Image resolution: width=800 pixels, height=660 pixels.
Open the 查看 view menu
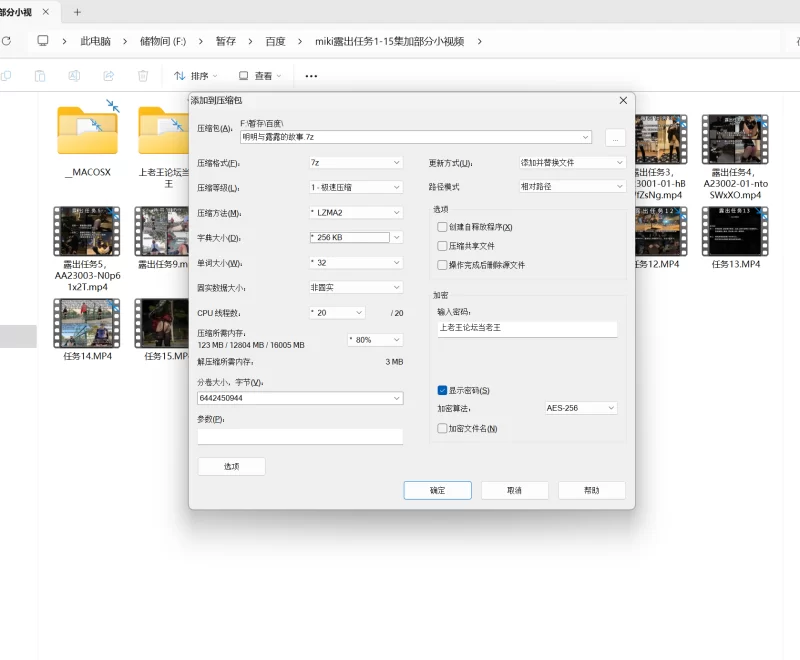click(x=261, y=76)
